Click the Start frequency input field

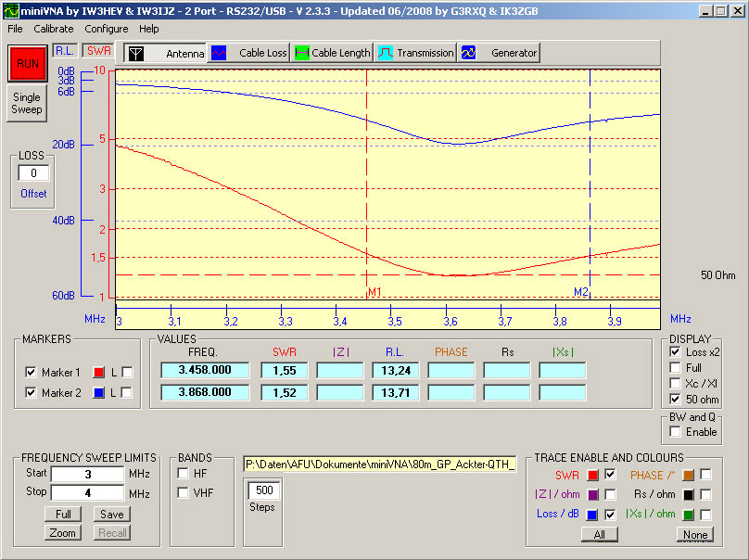pyautogui.click(x=87, y=474)
